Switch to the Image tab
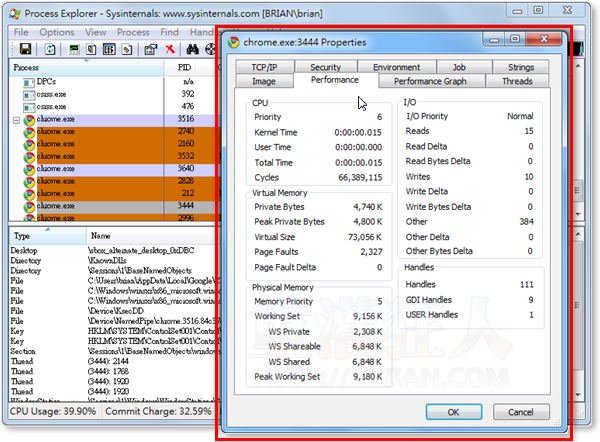This screenshot has width=600, height=442. click(x=264, y=81)
